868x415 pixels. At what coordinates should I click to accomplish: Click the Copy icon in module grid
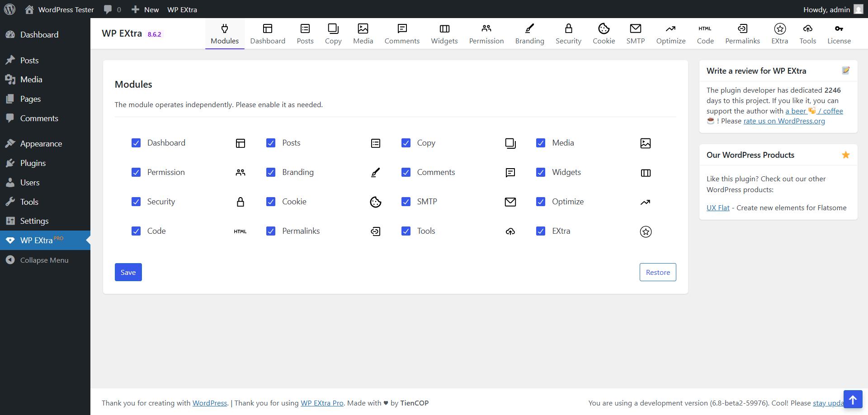click(510, 143)
